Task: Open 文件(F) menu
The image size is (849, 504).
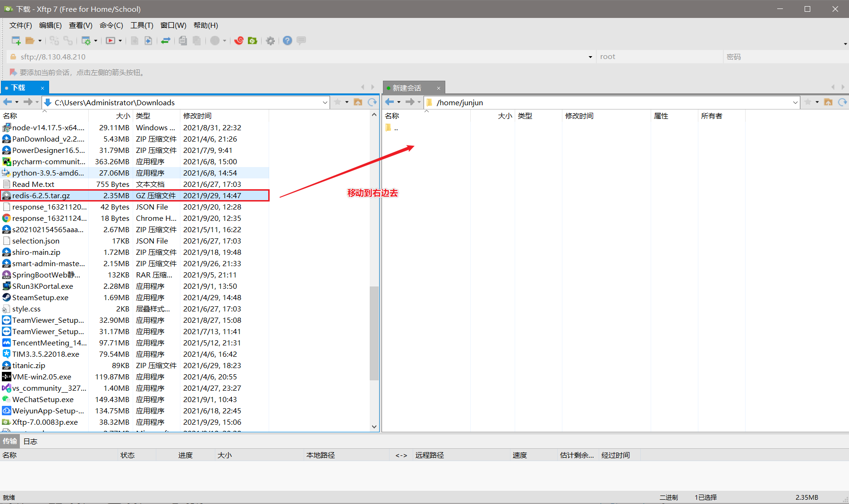Action: tap(21, 25)
